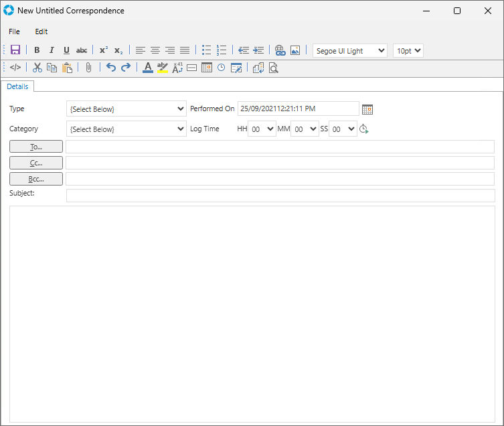Toggle bold formatting
Screen dimensions: 504x426
pyautogui.click(x=37, y=50)
